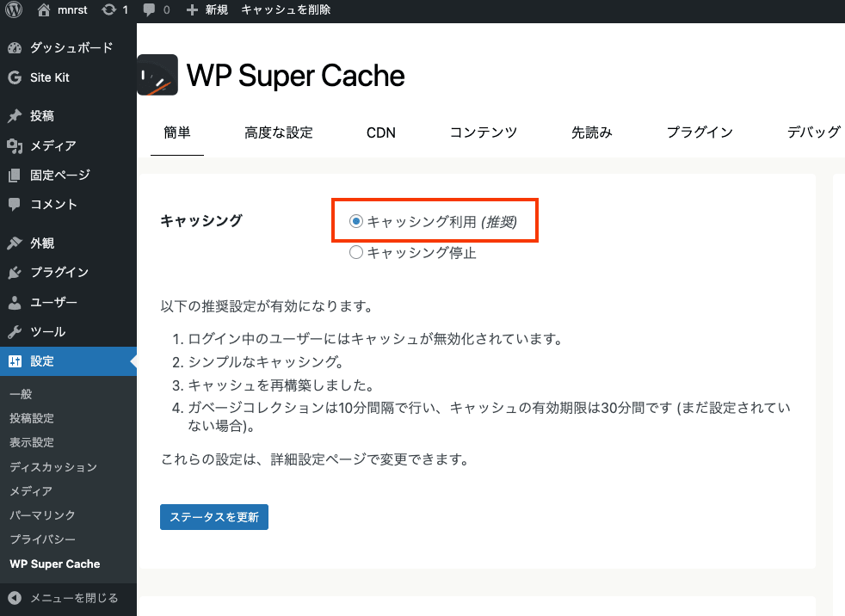The height and width of the screenshot is (616, 845).
Task: Open 外観 menu item
Action: click(x=42, y=243)
